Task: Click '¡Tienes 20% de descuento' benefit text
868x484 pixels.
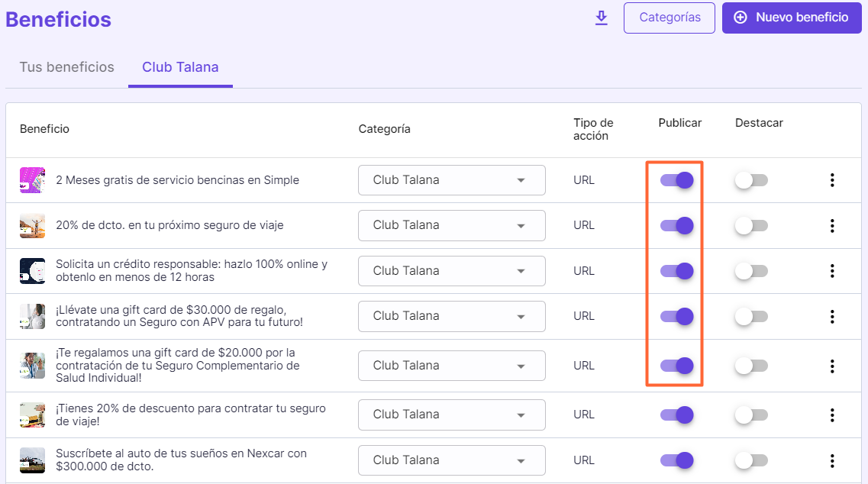Action: point(190,415)
